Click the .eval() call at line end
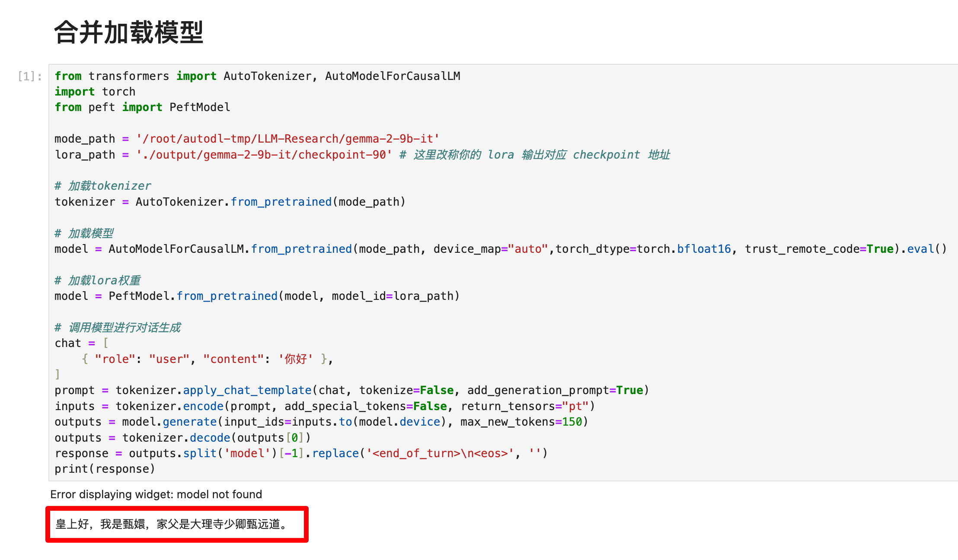Image resolution: width=958 pixels, height=560 pixels. (923, 249)
